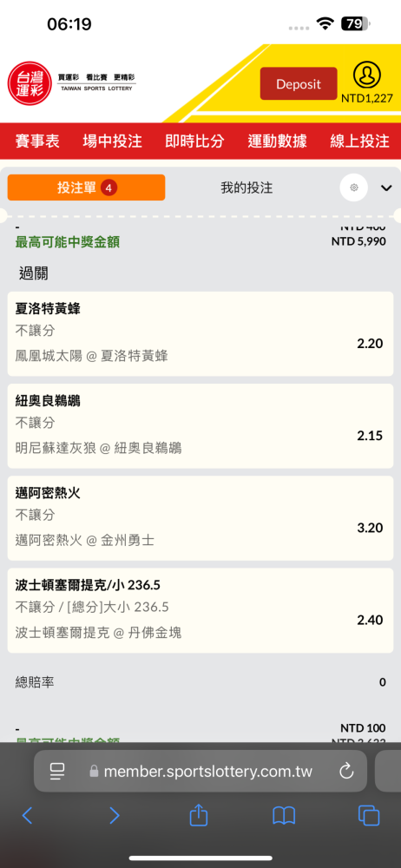The image size is (401, 868).
Task: Reload the page in Safari
Action: (346, 771)
